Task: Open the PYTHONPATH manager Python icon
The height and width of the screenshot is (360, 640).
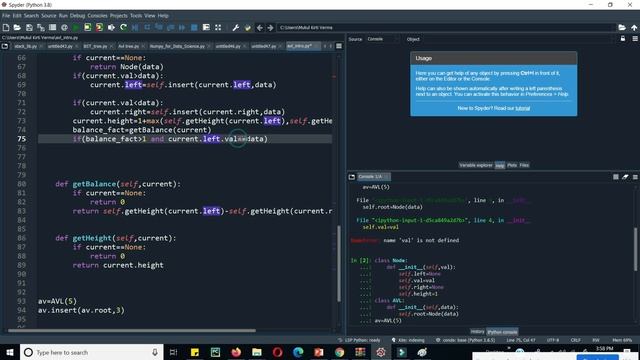Action: click(x=247, y=27)
